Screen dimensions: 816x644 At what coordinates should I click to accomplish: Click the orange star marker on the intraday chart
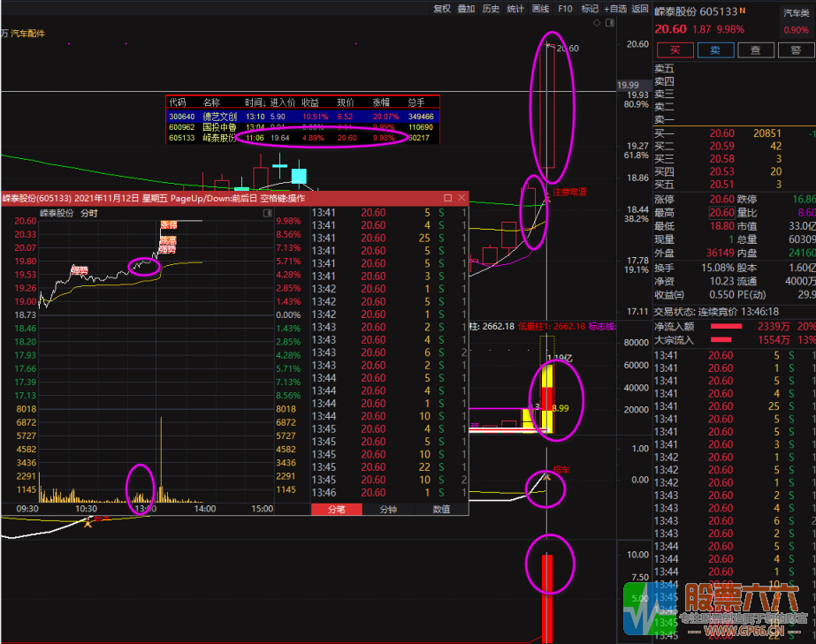[x=88, y=522]
